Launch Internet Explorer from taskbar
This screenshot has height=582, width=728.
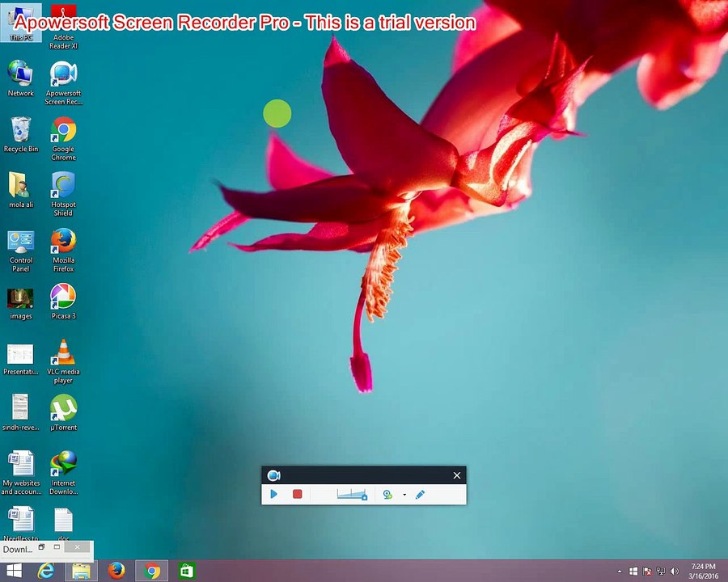tap(45, 571)
